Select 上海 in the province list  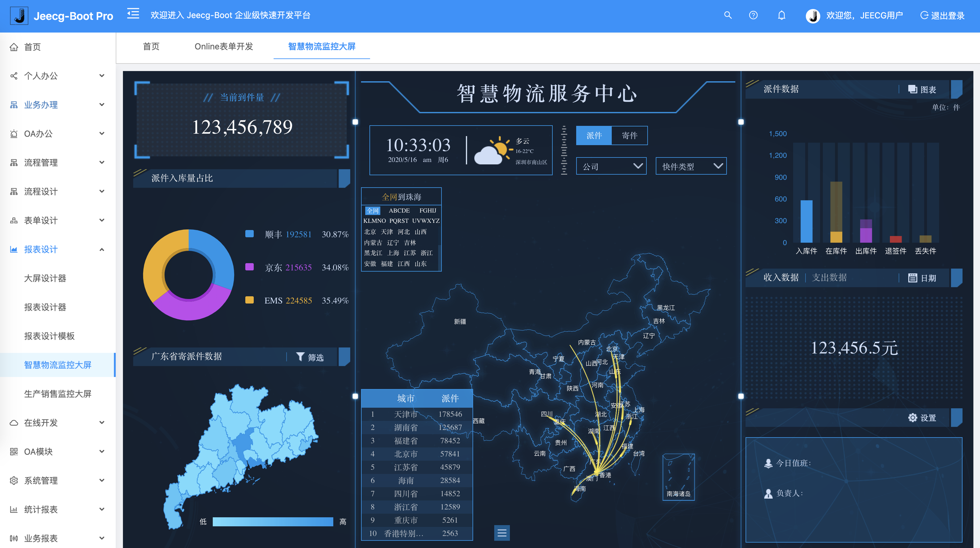(x=393, y=253)
